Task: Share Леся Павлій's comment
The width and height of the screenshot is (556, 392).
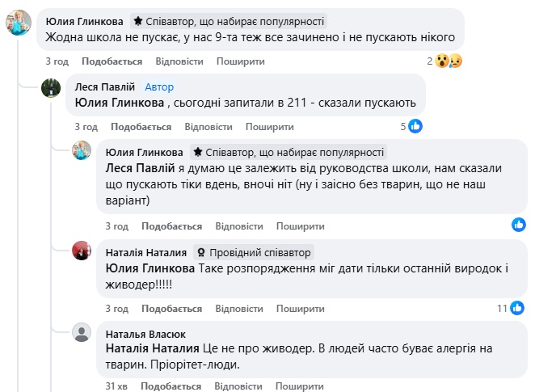Action: (269, 127)
